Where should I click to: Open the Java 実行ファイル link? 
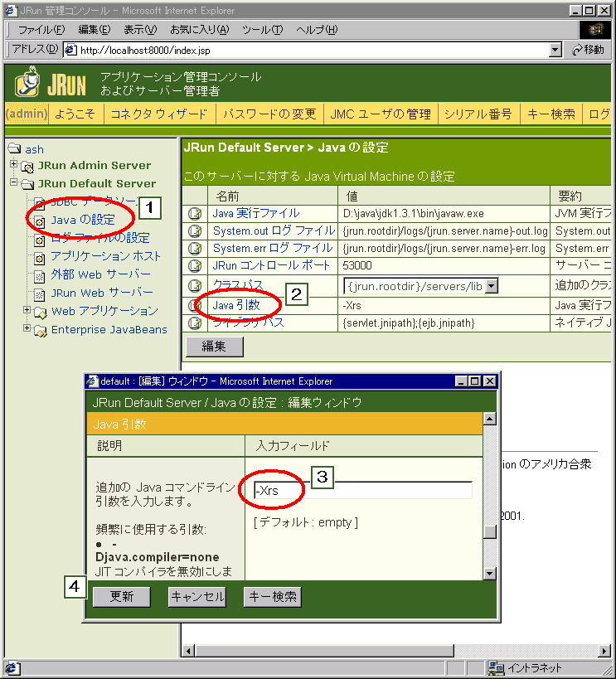click(256, 213)
